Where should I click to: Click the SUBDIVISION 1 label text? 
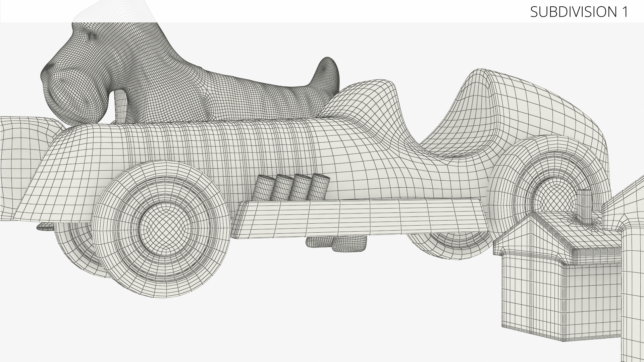click(x=579, y=12)
